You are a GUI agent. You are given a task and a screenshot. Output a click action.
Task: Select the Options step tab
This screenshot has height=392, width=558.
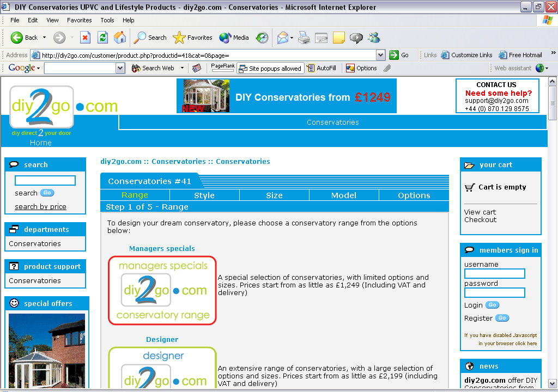click(x=414, y=195)
